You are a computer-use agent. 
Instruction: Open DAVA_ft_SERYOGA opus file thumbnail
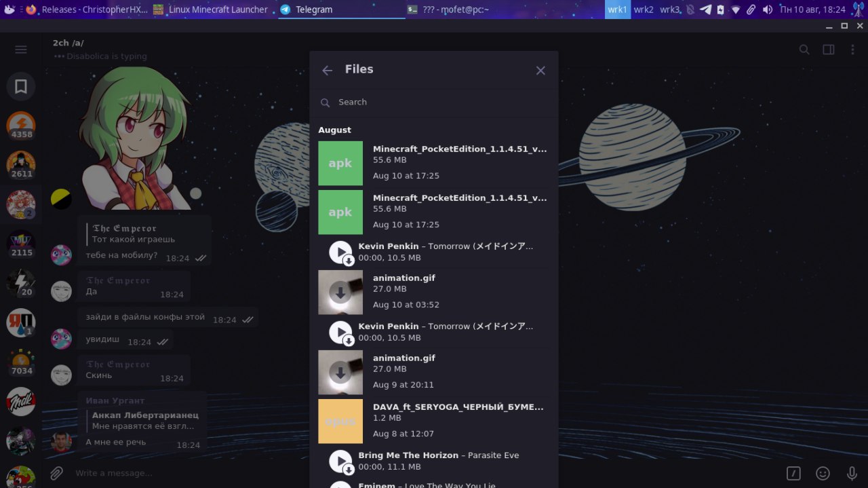tap(340, 421)
